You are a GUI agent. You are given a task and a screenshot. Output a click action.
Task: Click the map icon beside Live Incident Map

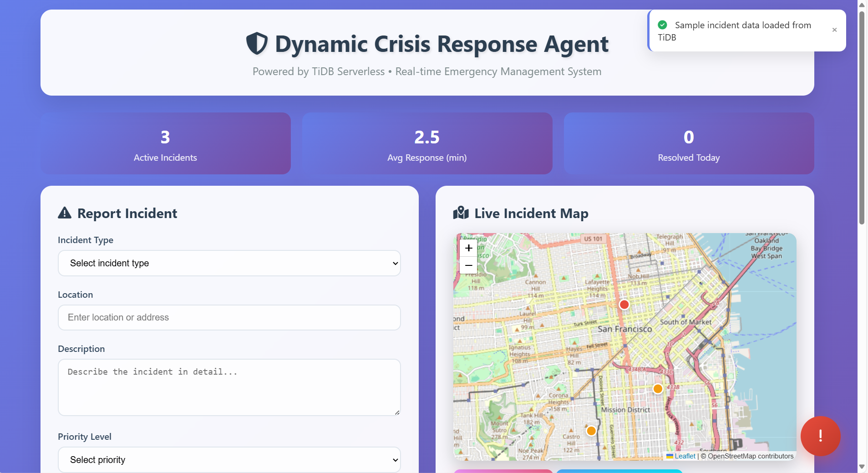(461, 213)
